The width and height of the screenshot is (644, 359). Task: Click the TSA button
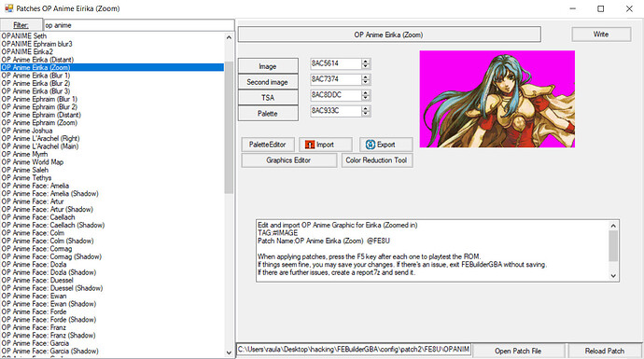(x=268, y=98)
